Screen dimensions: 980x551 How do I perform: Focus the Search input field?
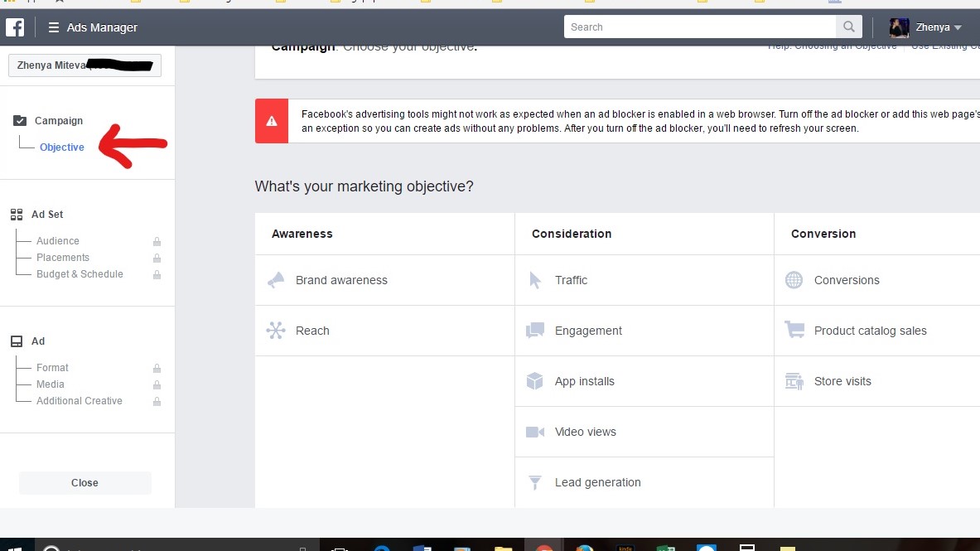(x=700, y=27)
